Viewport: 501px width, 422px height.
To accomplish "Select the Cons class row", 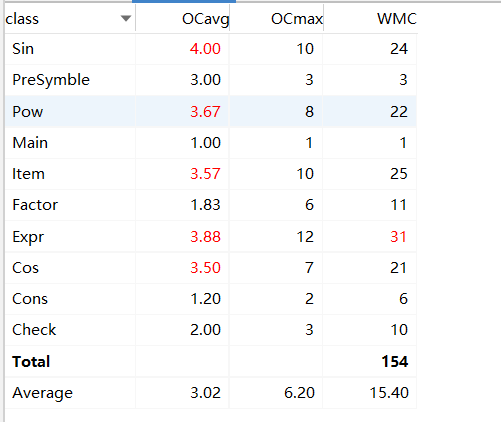I will pos(211,299).
